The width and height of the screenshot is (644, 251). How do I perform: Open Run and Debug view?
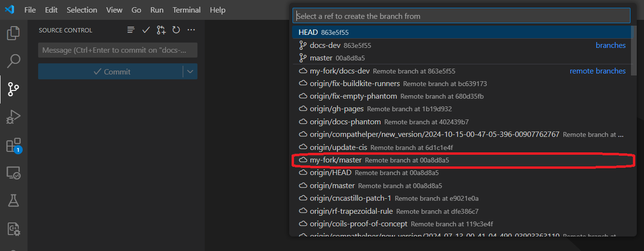click(14, 117)
